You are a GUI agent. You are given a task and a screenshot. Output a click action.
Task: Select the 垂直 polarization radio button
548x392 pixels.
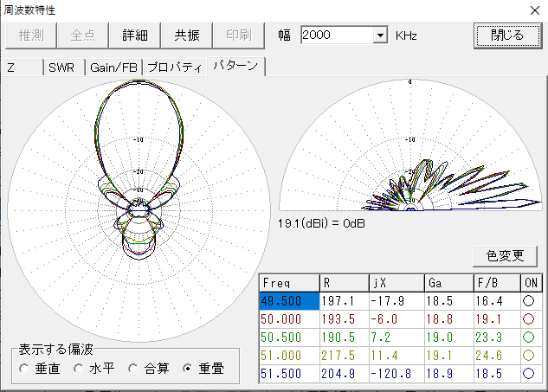click(x=25, y=369)
